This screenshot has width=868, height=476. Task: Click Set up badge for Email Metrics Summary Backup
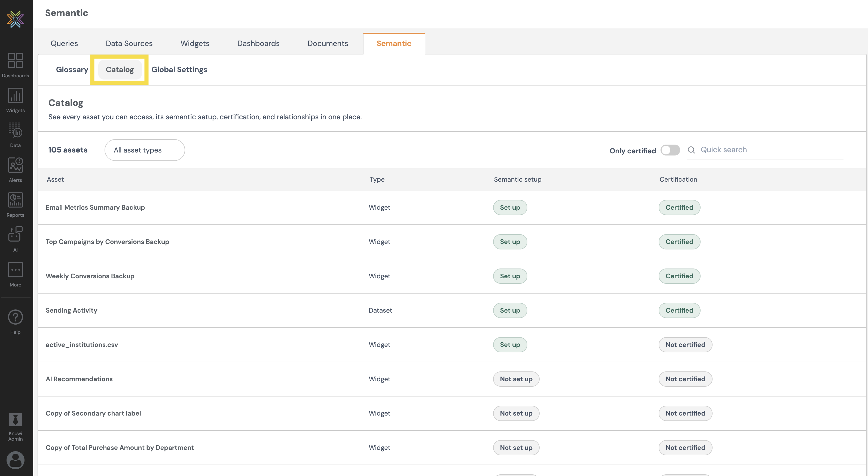tap(510, 207)
